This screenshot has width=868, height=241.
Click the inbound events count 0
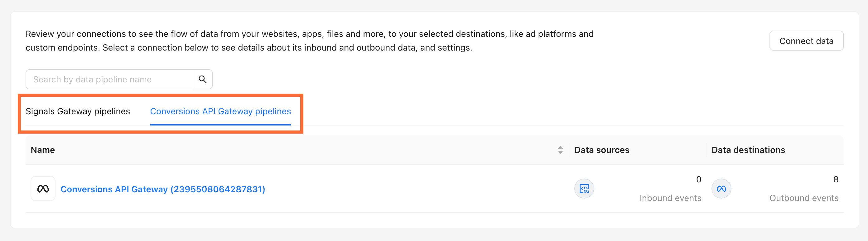tap(698, 179)
